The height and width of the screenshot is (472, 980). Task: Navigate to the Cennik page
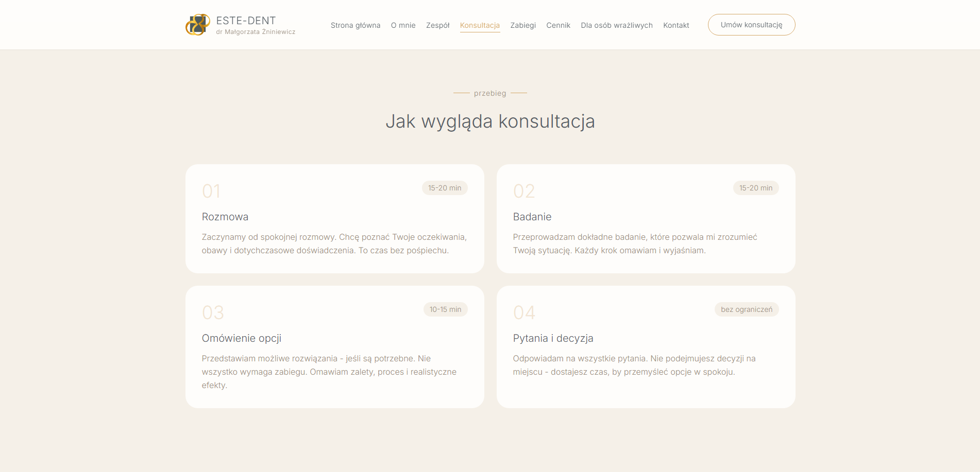coord(559,25)
